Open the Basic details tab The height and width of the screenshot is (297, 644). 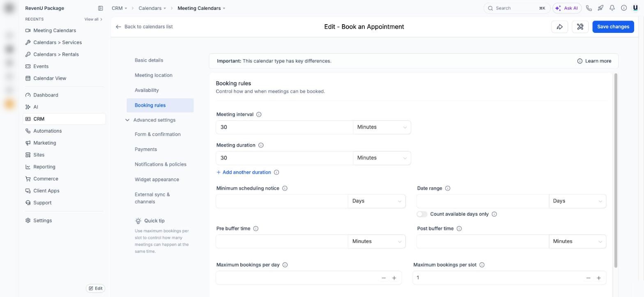pos(149,60)
